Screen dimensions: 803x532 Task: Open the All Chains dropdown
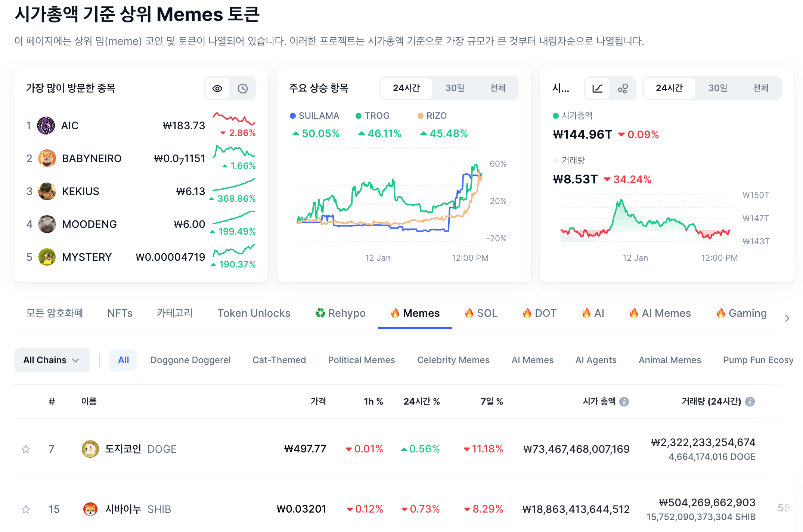click(x=52, y=360)
